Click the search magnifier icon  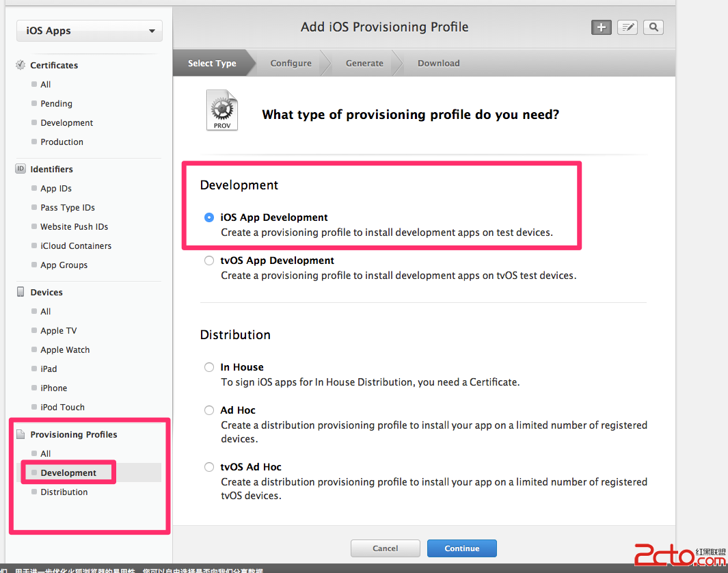click(653, 27)
